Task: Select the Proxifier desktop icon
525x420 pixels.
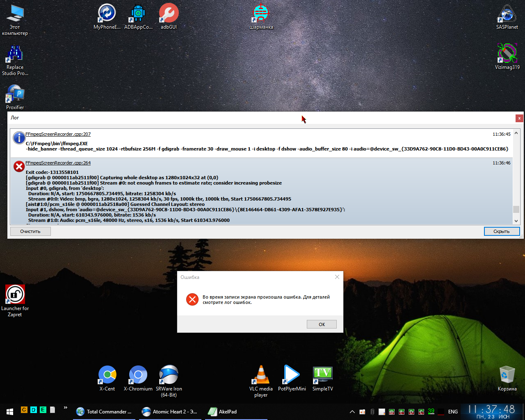Action: (15, 97)
